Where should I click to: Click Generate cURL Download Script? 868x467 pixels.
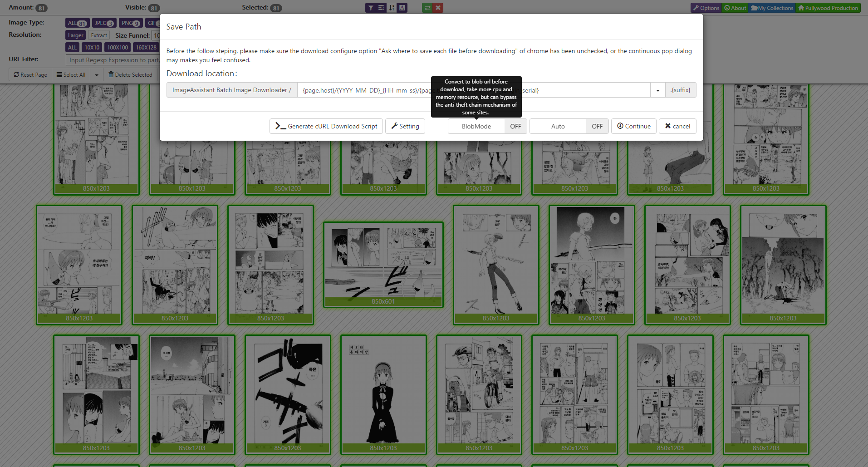pos(326,126)
